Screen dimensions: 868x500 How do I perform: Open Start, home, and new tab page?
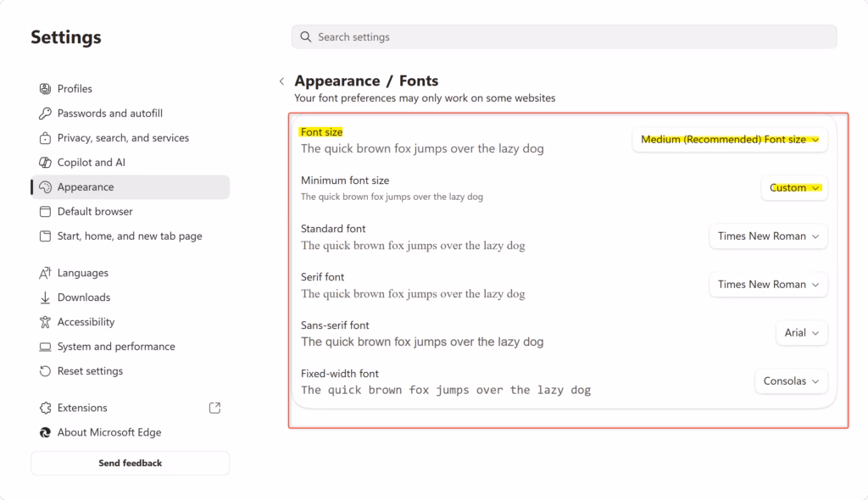coord(130,236)
